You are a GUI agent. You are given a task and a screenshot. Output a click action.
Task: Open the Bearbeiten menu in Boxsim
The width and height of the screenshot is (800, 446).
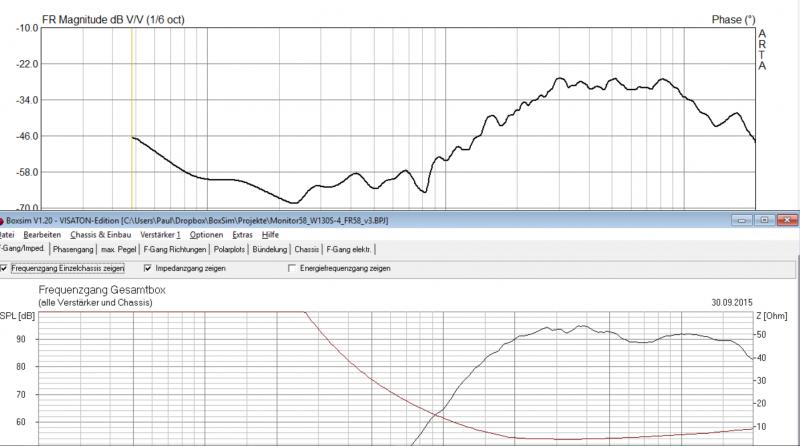coord(42,235)
